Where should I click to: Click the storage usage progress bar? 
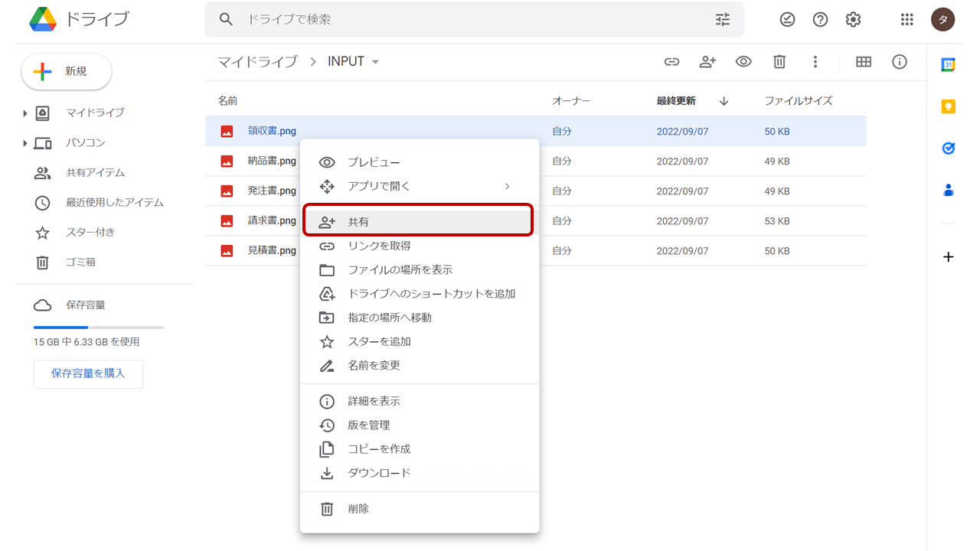point(99,328)
